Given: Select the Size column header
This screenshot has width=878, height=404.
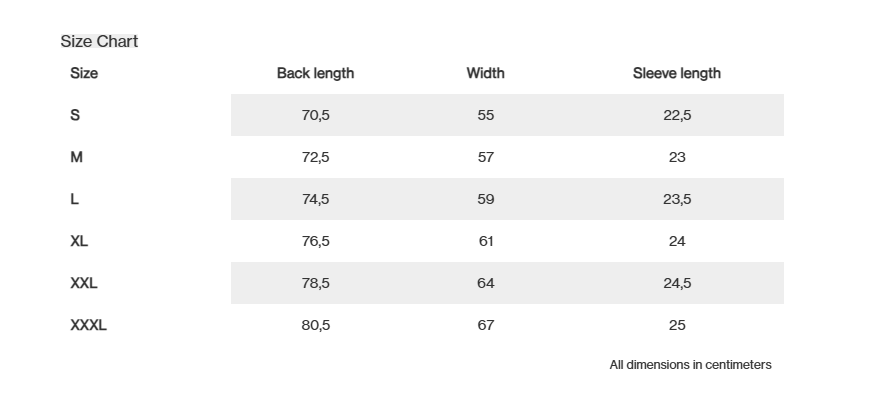Looking at the screenshot, I should [x=84, y=73].
